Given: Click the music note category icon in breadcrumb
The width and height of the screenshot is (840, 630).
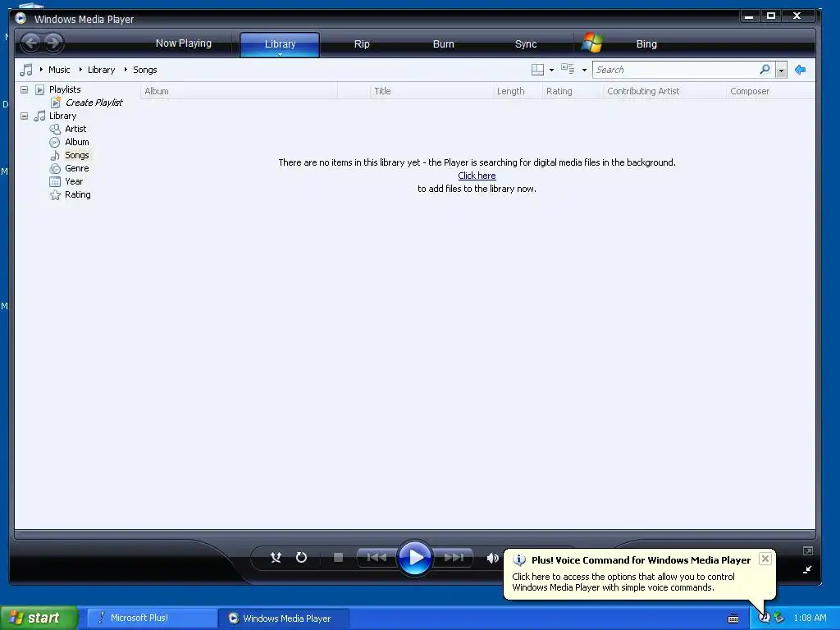Looking at the screenshot, I should tap(25, 70).
